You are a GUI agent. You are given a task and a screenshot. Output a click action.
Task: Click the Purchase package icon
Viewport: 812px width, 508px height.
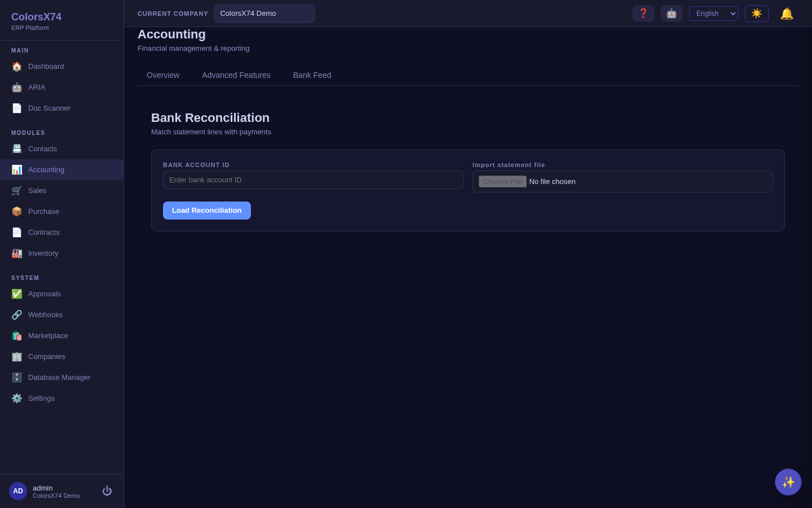[x=17, y=212]
